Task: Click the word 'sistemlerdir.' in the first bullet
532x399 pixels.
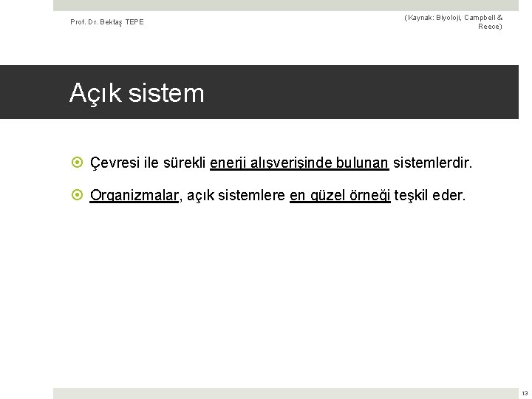Action: [x=432, y=163]
